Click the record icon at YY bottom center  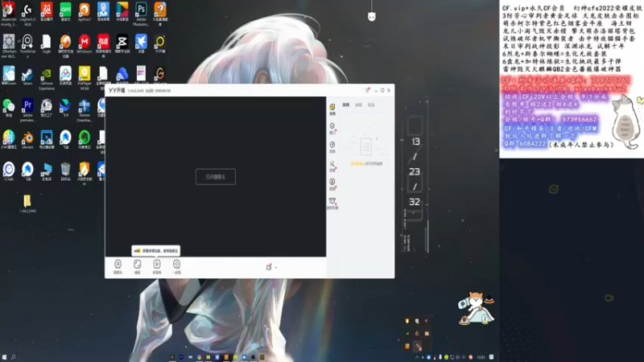[x=269, y=267]
